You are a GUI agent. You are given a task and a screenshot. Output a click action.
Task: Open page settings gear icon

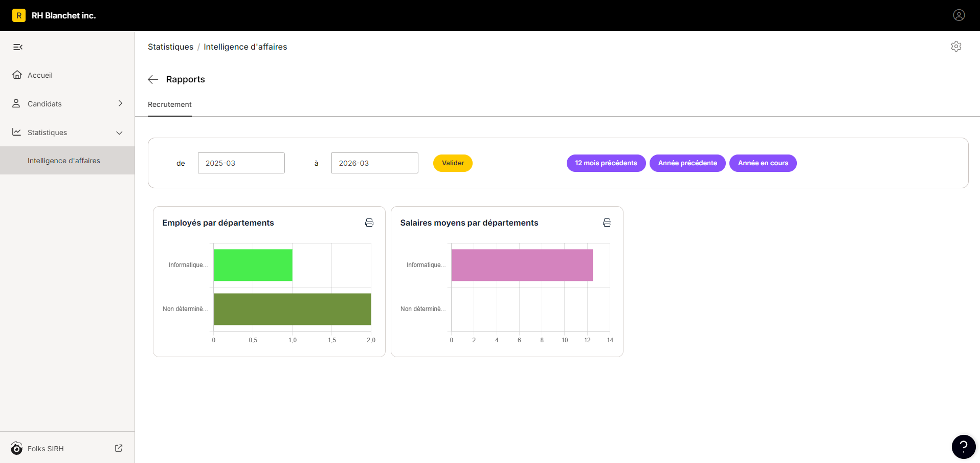coord(956,47)
